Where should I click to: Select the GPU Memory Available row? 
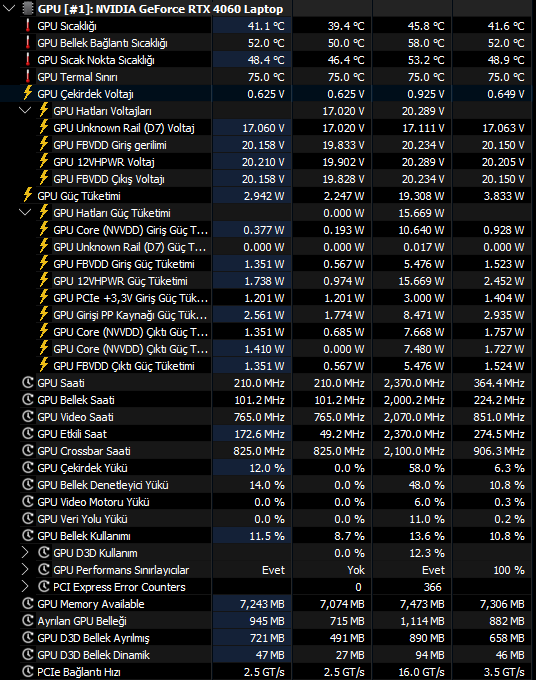click(x=268, y=604)
